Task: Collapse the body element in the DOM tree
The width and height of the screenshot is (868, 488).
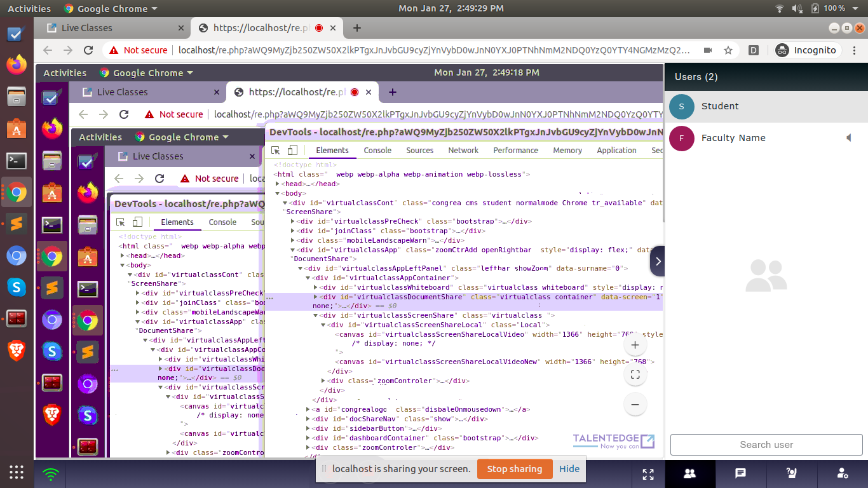Action: (277, 193)
